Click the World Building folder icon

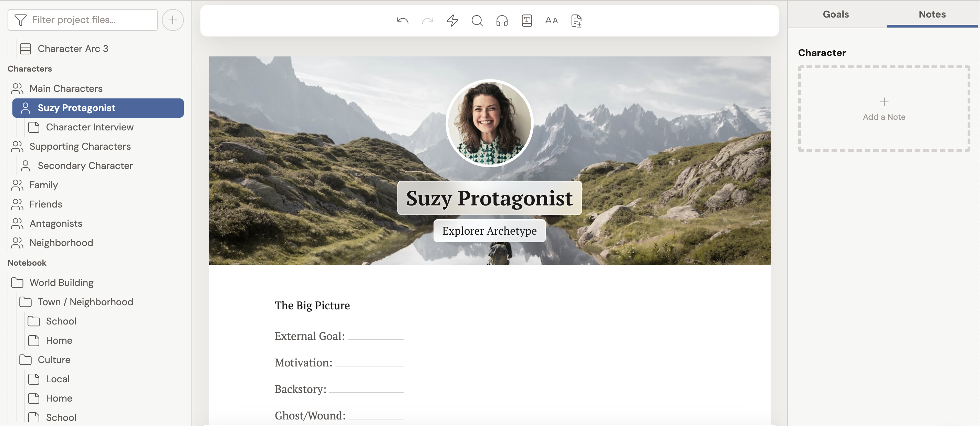(x=17, y=283)
